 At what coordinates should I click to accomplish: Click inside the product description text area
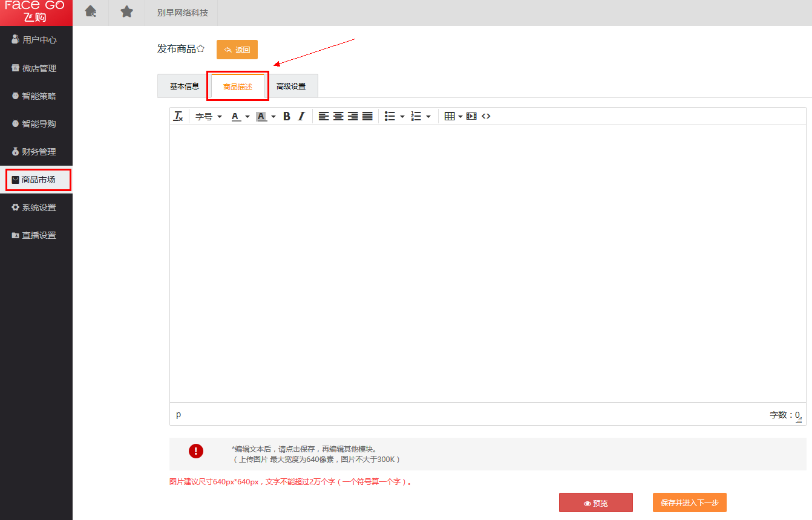(487, 263)
